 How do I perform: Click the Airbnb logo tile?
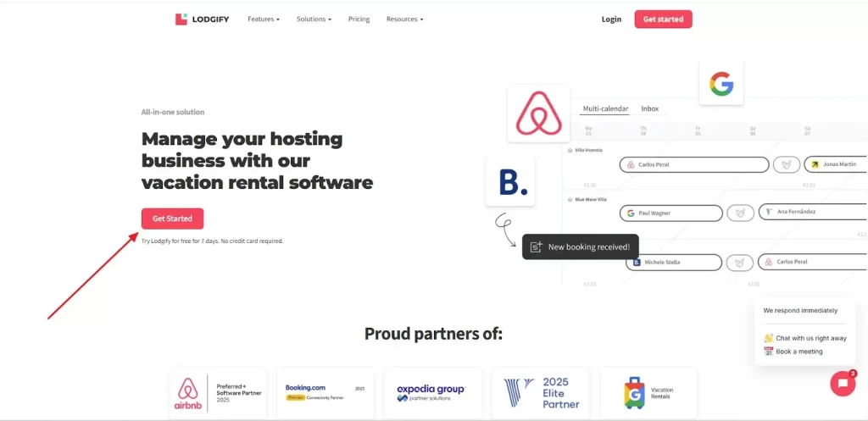click(x=538, y=114)
